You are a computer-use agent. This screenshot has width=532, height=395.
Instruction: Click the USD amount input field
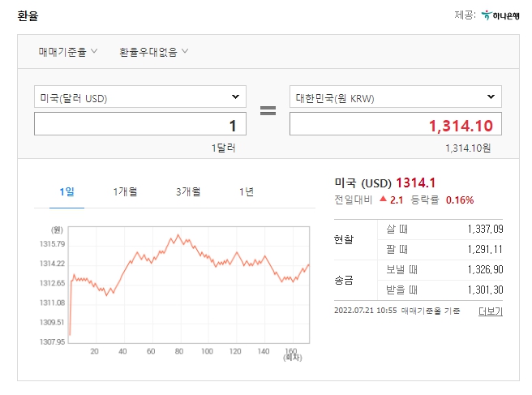click(x=140, y=124)
